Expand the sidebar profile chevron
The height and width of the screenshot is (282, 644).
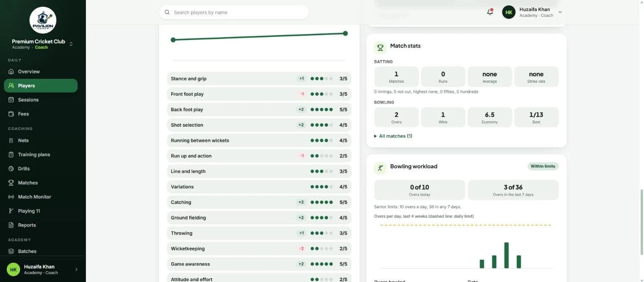tap(76, 269)
